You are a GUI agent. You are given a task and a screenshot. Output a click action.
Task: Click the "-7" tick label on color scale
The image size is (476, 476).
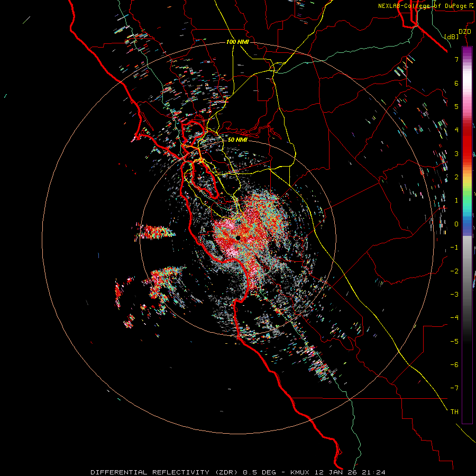[454, 388]
